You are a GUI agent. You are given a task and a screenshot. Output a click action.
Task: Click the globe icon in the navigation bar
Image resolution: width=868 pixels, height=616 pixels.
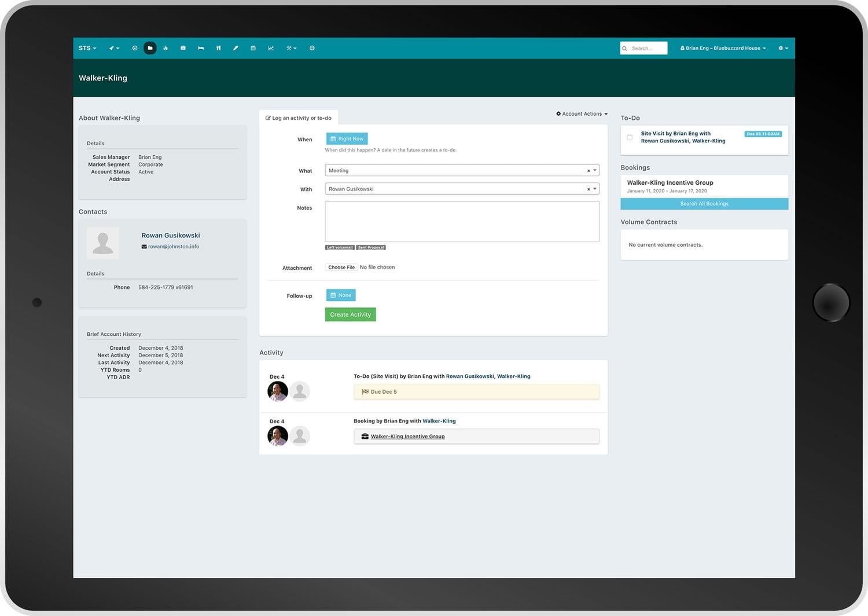[312, 48]
